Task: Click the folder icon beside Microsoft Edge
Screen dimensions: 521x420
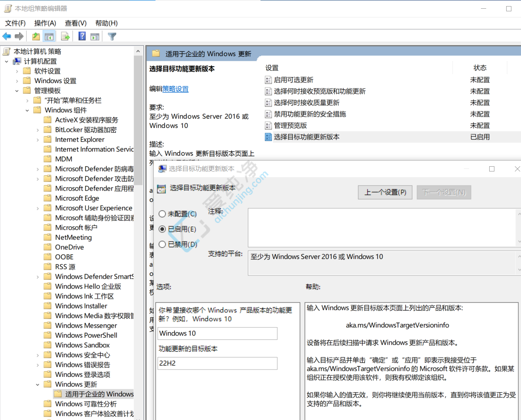Action: (x=48, y=198)
